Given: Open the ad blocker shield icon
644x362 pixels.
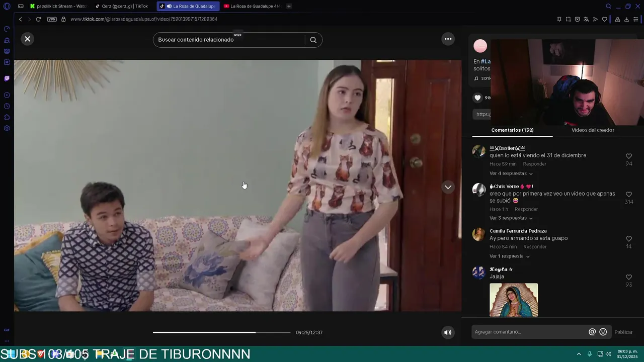Looking at the screenshot, I should point(577,19).
